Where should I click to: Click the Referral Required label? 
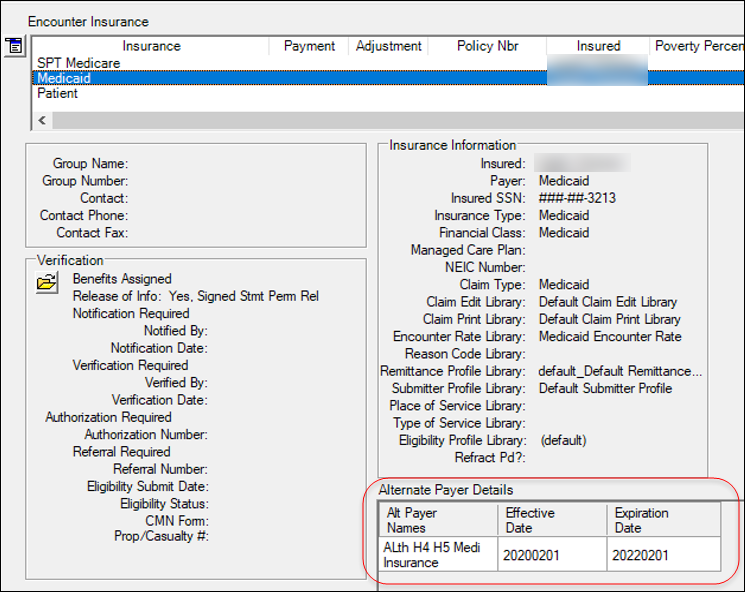click(x=122, y=452)
